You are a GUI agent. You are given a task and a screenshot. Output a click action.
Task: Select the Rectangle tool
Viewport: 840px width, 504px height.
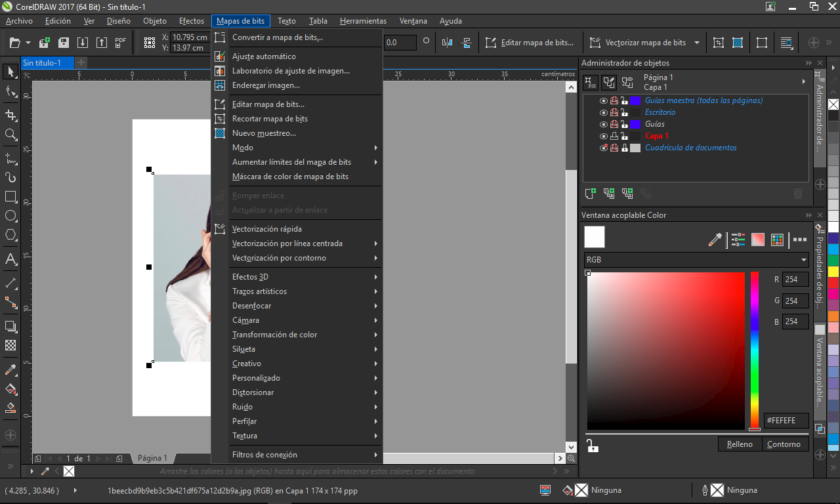[x=10, y=196]
